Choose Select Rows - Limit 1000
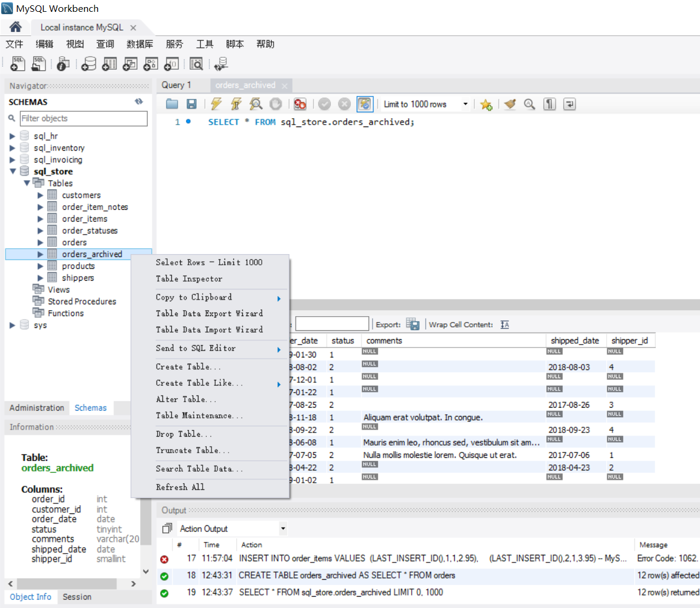 [209, 262]
